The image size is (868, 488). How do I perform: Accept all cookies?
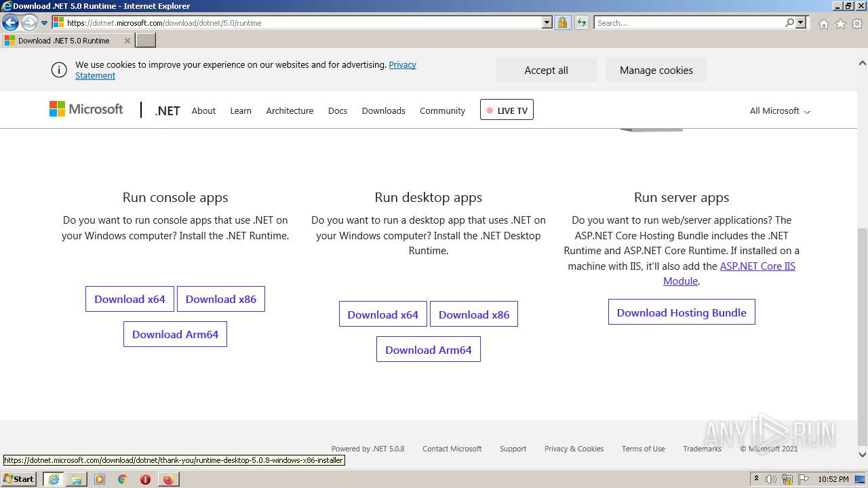[546, 70]
